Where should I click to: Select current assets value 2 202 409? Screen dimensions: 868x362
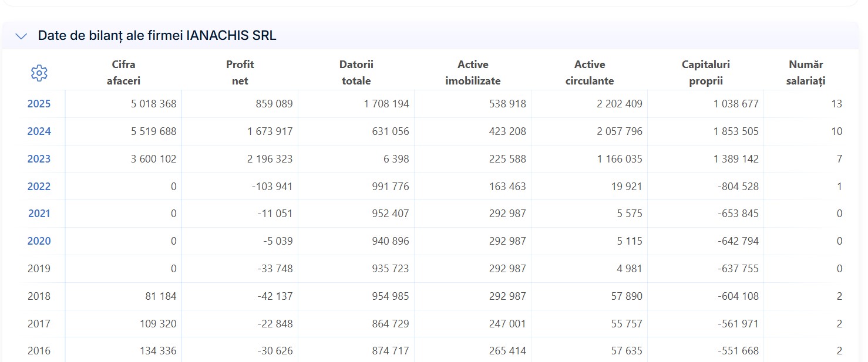click(x=620, y=104)
